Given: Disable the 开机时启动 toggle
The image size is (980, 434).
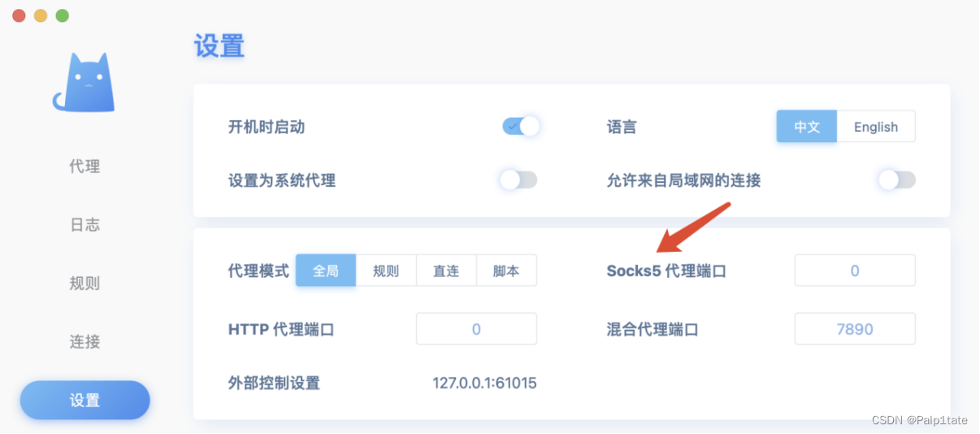Looking at the screenshot, I should click(x=520, y=127).
